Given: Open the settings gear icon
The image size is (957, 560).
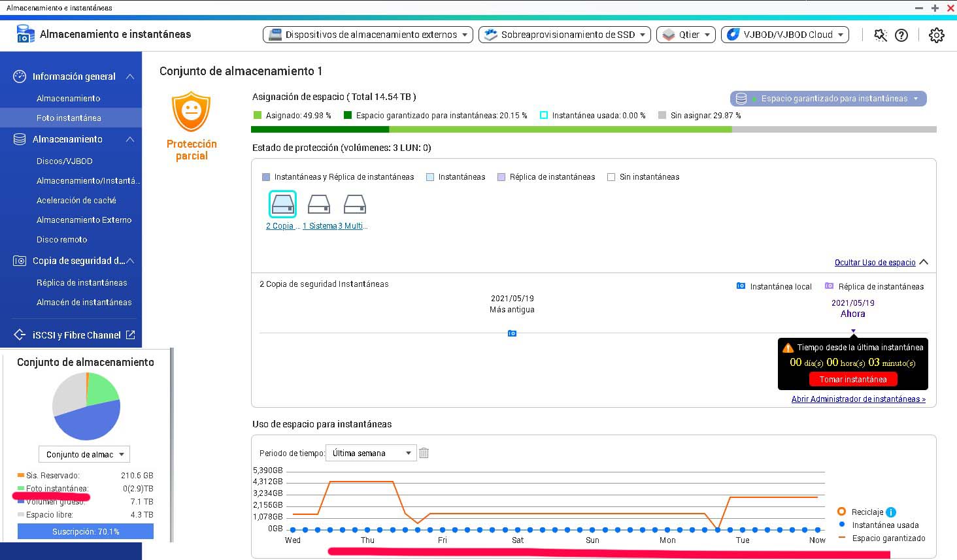Looking at the screenshot, I should tap(936, 35).
